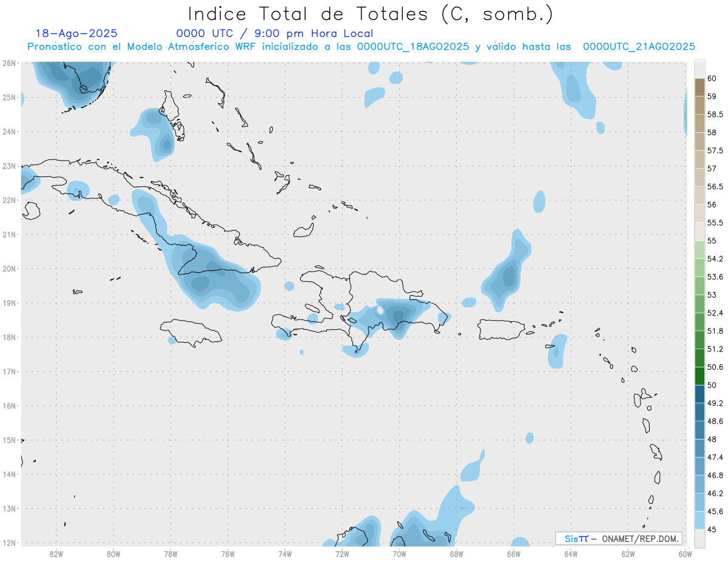Click the longitude axis label '70W'
Viewport: 728px width, 562px height.
(399, 554)
